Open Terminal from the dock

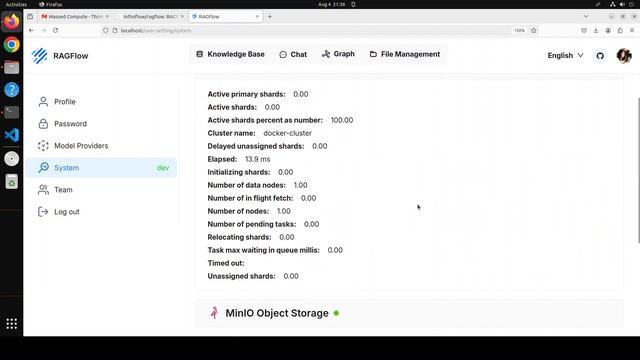point(11,112)
